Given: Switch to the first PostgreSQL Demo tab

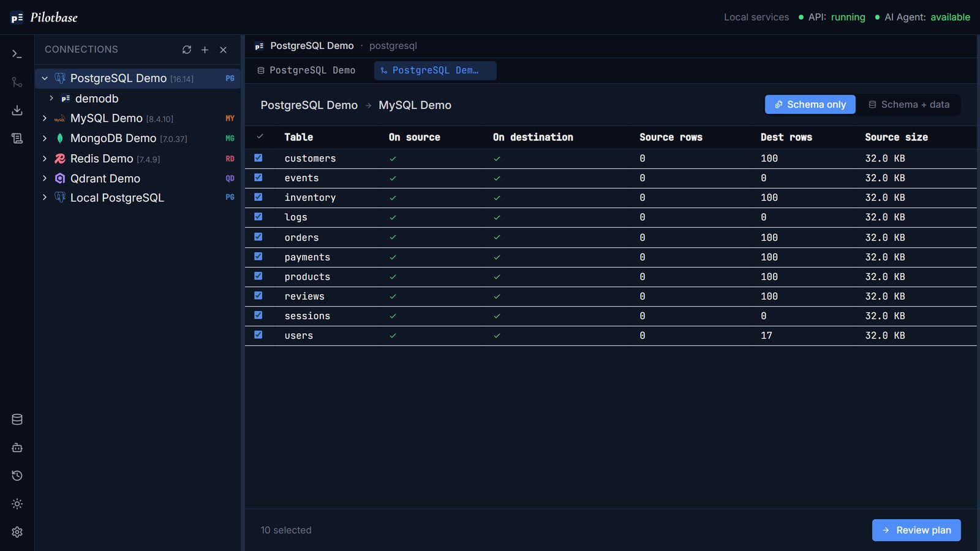Looking at the screenshot, I should (x=306, y=70).
